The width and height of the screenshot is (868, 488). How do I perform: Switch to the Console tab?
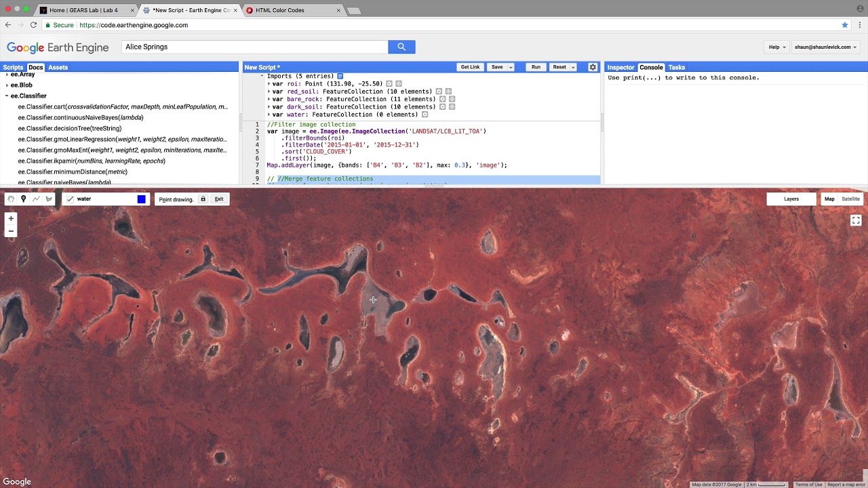(x=651, y=68)
